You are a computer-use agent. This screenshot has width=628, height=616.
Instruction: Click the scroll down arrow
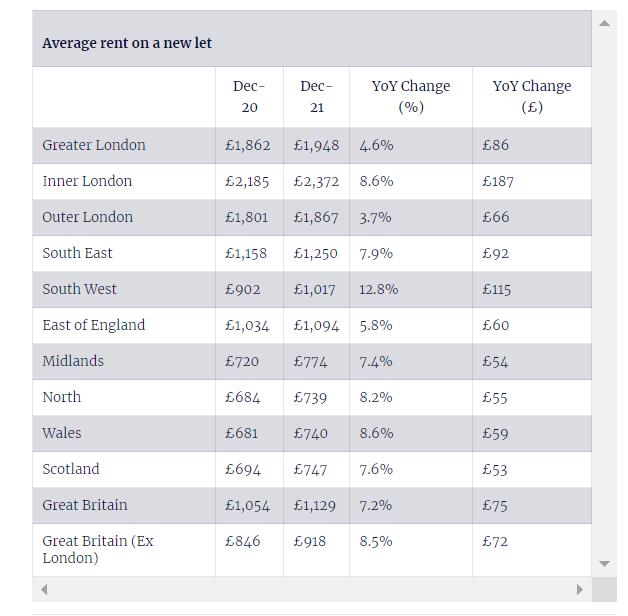(x=604, y=564)
